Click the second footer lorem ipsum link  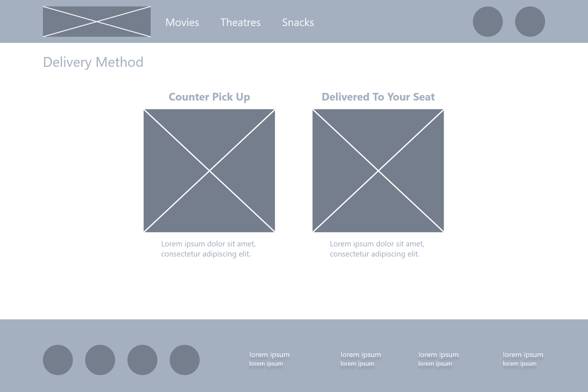tap(360, 355)
